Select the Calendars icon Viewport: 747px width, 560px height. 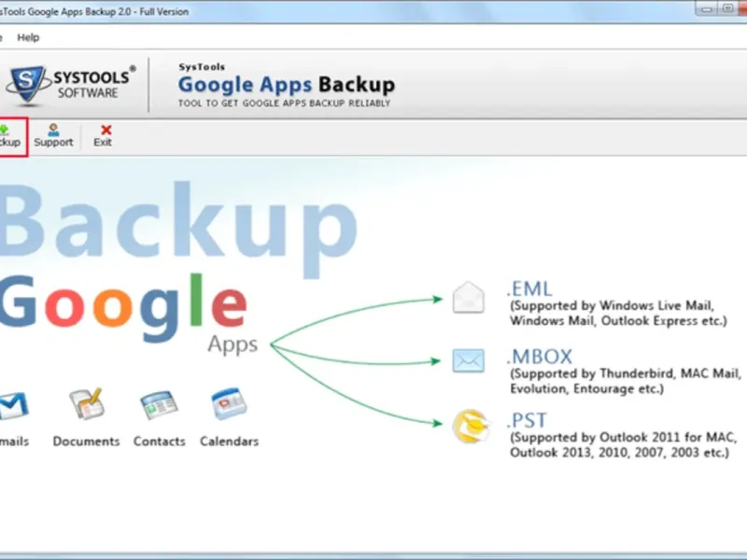pos(229,404)
